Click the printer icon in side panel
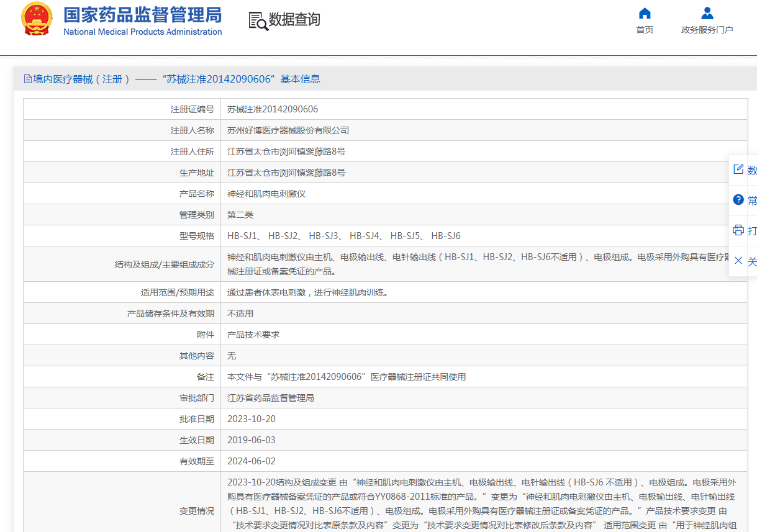 (738, 230)
